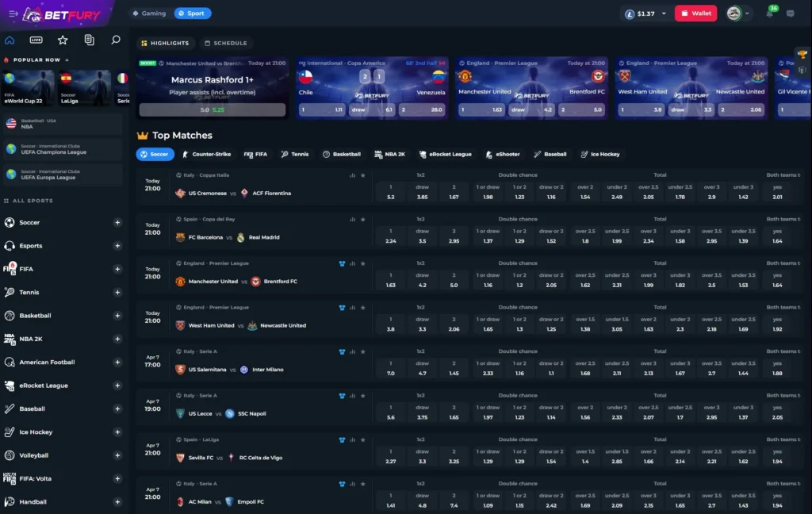Star the Salernitana vs Inter Milano match

[x=363, y=351]
